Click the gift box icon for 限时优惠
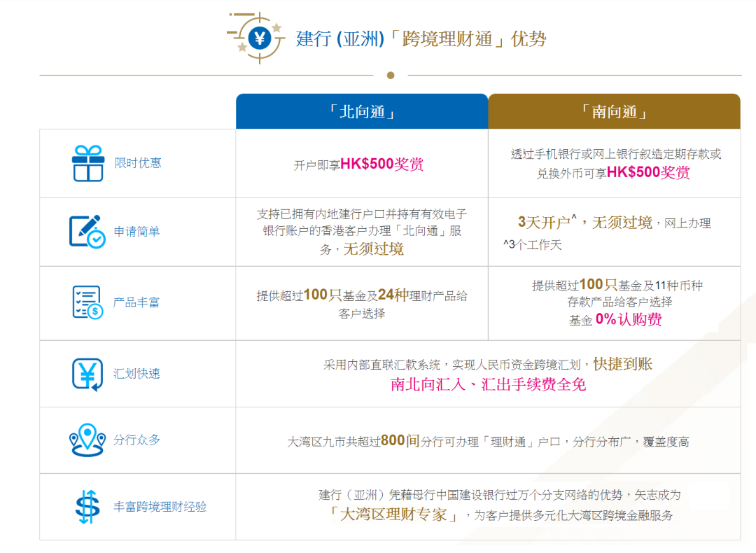Viewport: 756px width, 553px height. (x=88, y=163)
